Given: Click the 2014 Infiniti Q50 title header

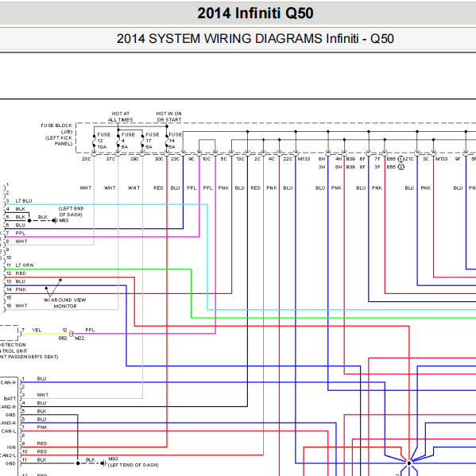Looking at the screenshot, I should (255, 13).
